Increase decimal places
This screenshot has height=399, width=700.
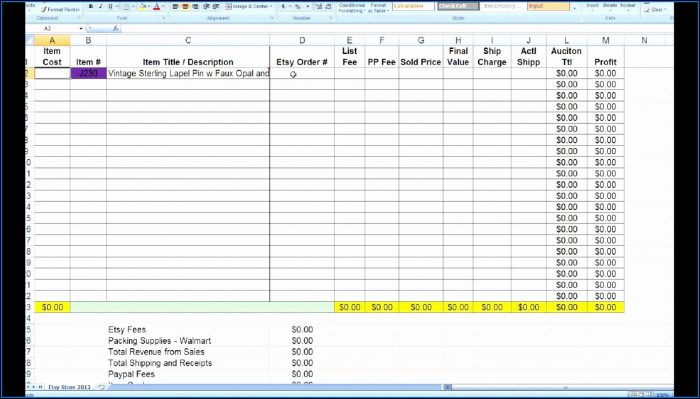pyautogui.click(x=319, y=7)
